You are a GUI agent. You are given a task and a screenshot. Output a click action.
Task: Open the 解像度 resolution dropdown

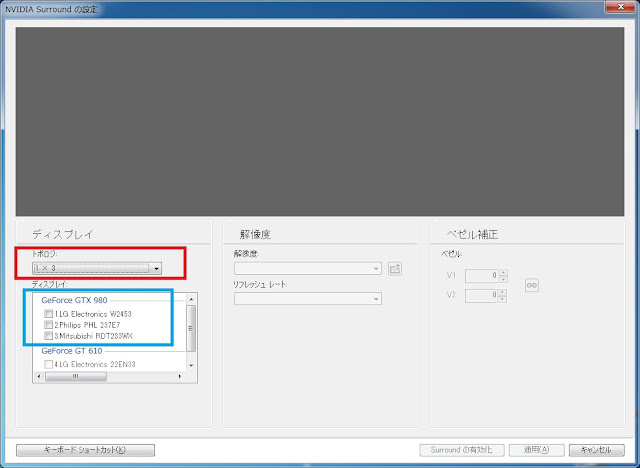coord(308,268)
